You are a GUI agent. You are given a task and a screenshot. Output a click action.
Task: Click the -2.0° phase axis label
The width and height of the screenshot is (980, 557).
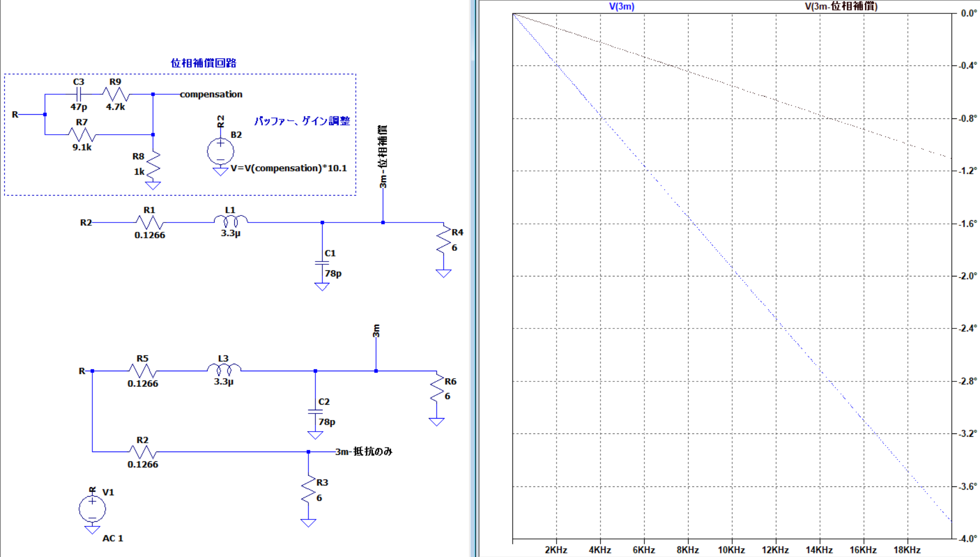click(968, 276)
